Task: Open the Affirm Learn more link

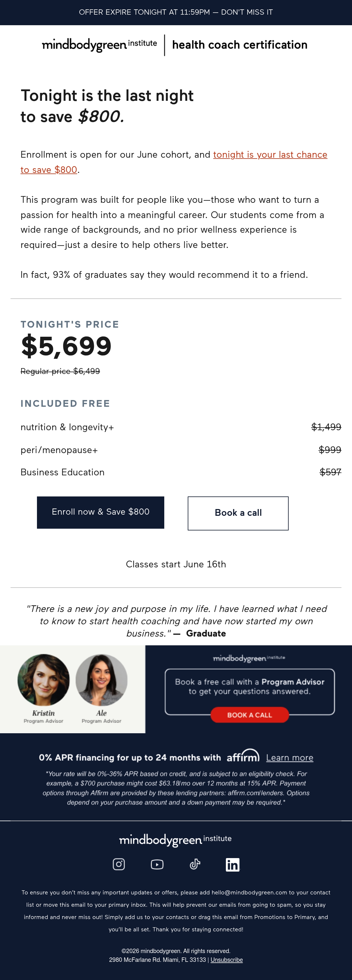Action: (290, 758)
